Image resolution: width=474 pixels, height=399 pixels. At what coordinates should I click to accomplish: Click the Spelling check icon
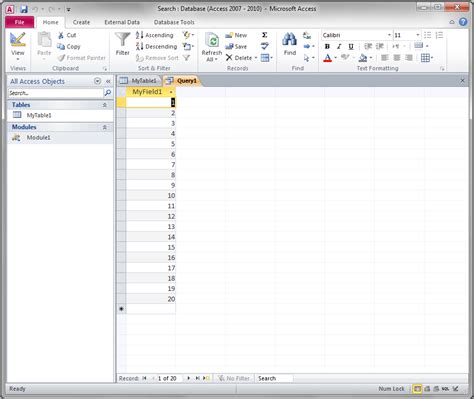tap(265, 46)
